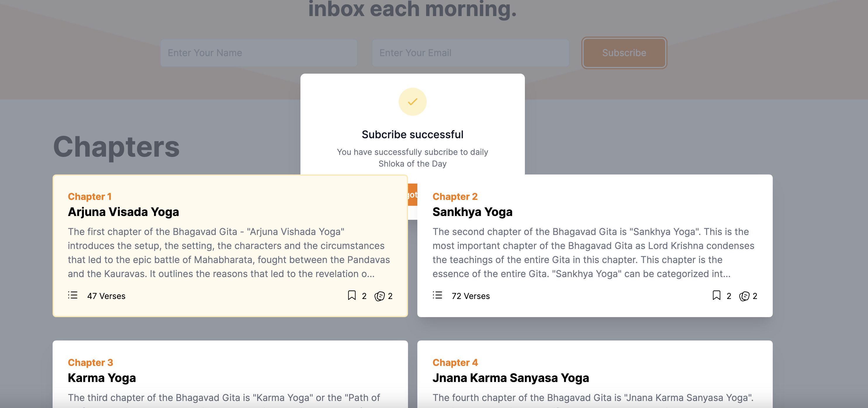This screenshot has height=408, width=868.
Task: Click the 72 Verses label on Chapter 2
Action: click(x=471, y=296)
